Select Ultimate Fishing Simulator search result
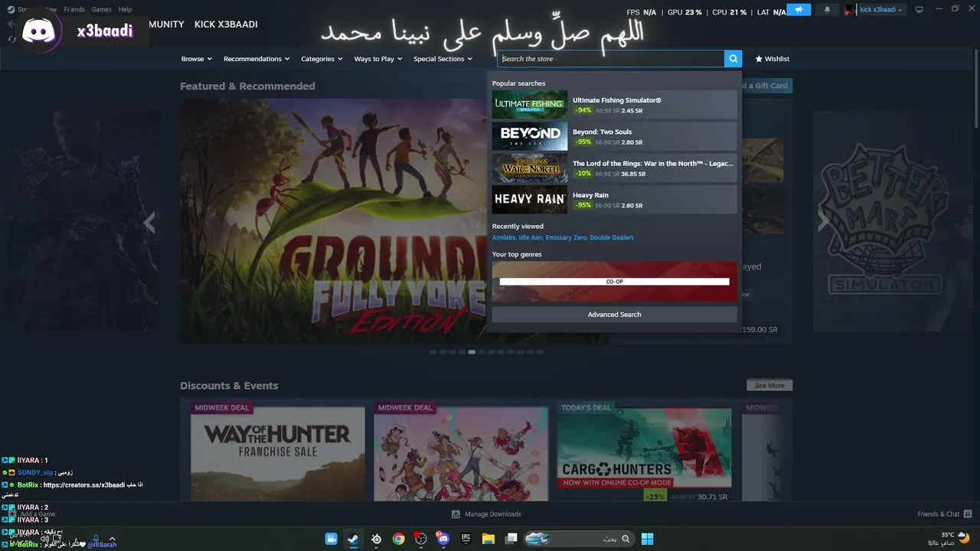Screen dimensions: 980x551 pyautogui.click(x=614, y=105)
